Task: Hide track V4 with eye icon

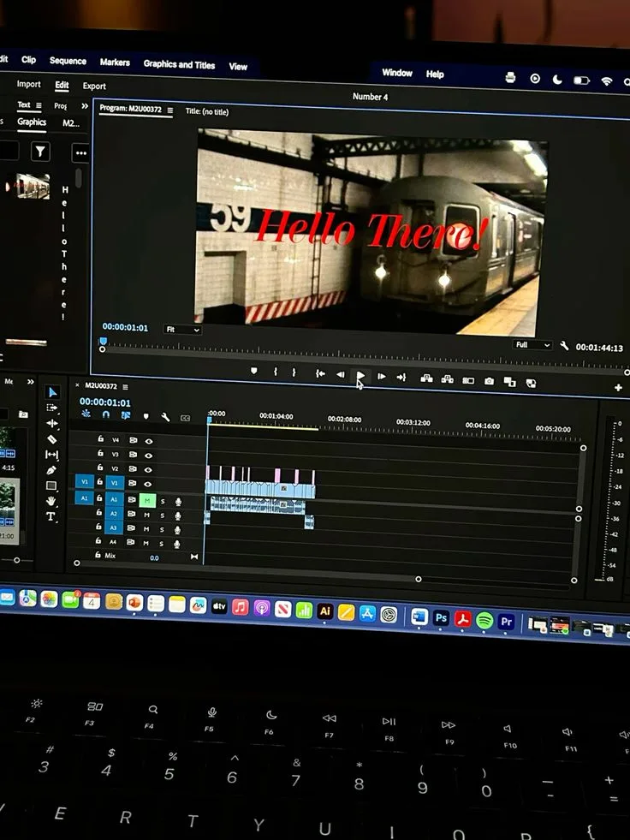Action: 149,442
